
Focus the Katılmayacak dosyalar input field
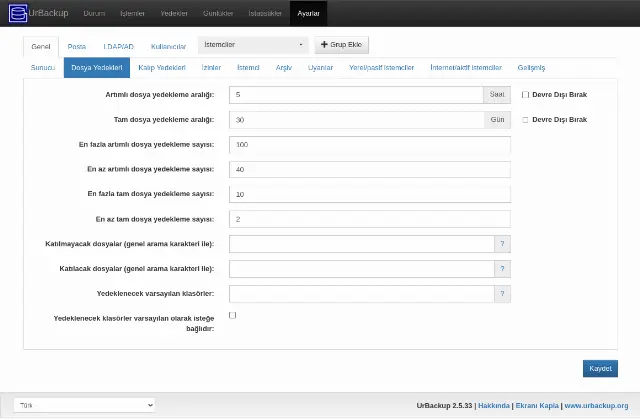(362, 244)
